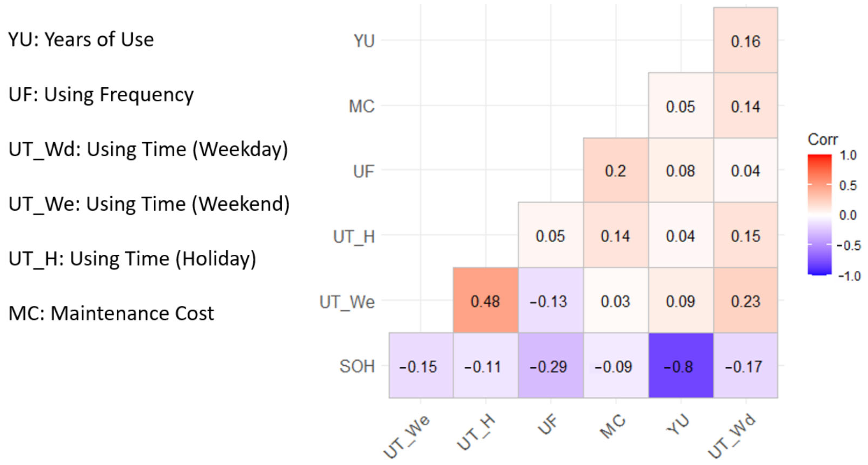The height and width of the screenshot is (465, 868).
Task: Select the -0.15 cell in the SOH row
Action: point(421,366)
